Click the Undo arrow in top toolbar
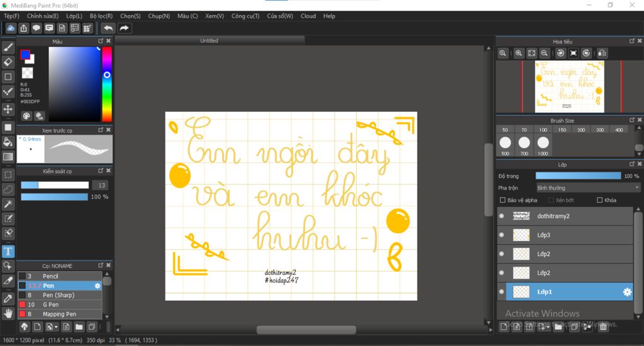The image size is (644, 346). (x=108, y=28)
